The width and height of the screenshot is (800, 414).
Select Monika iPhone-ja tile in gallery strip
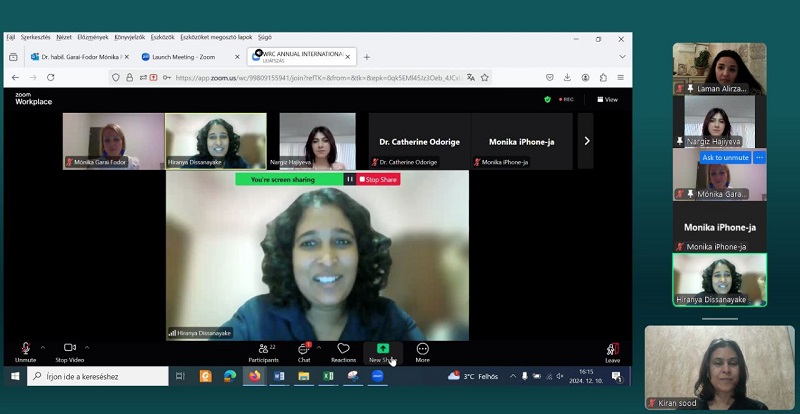[x=521, y=141]
